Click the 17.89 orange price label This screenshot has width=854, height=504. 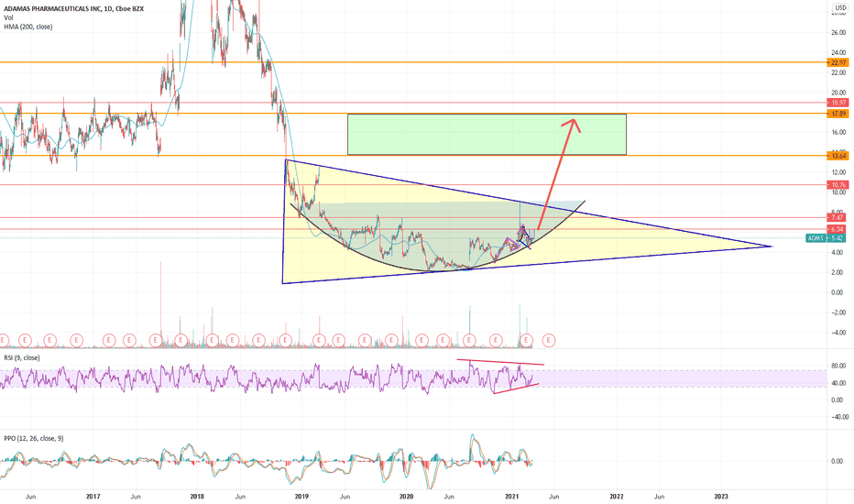click(x=838, y=114)
